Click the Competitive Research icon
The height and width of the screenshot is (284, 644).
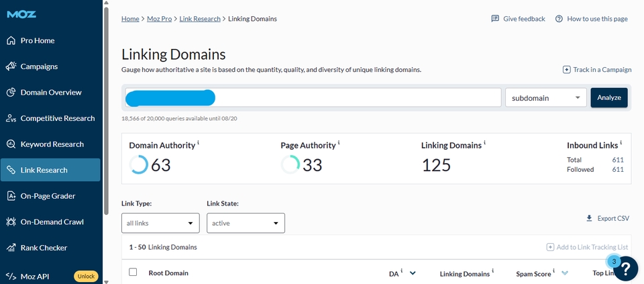[x=11, y=118]
